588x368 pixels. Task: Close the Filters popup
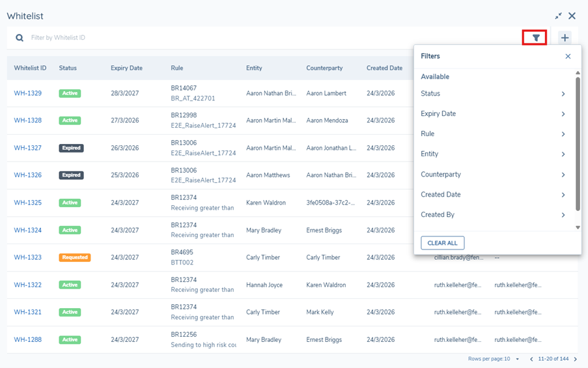pos(568,56)
